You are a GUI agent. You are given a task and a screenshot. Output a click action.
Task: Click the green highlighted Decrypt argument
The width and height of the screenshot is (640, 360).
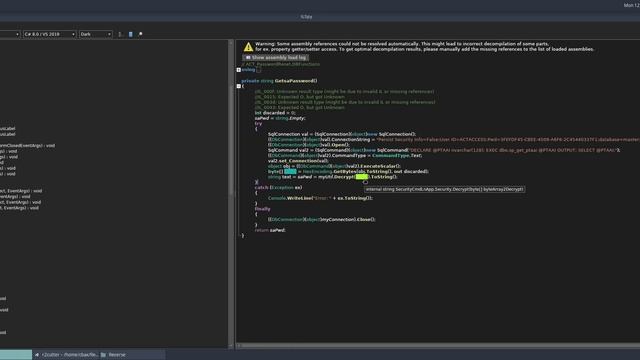[x=362, y=177]
